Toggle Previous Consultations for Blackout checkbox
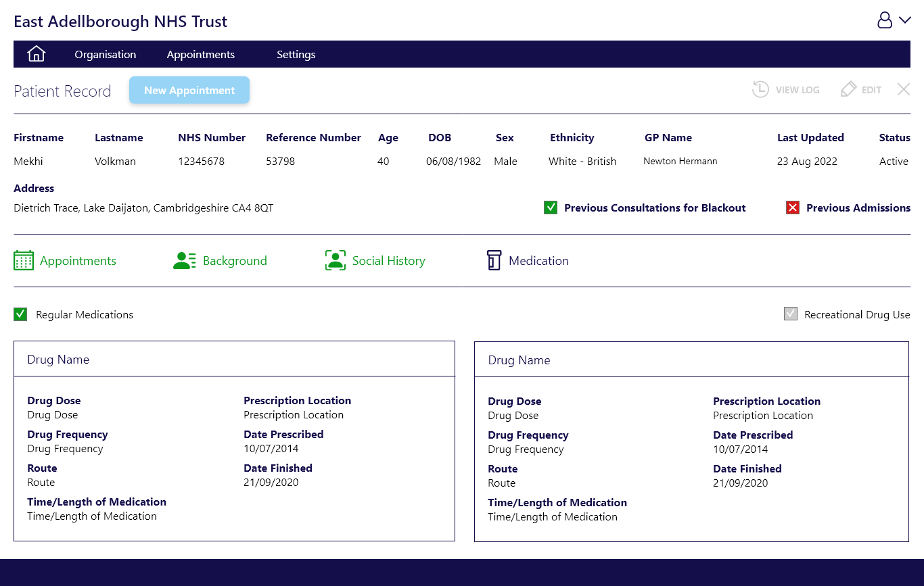 pos(551,207)
